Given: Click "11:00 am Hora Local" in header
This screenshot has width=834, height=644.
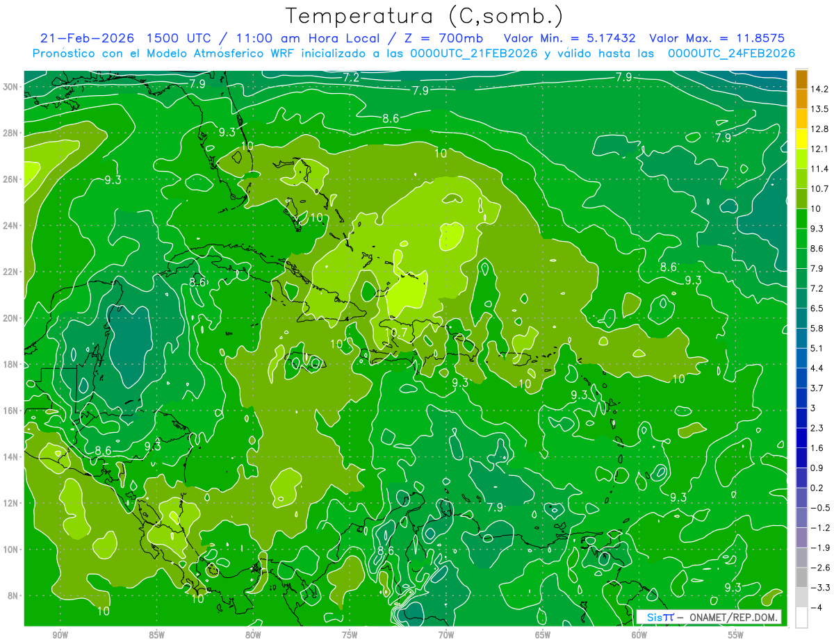Looking at the screenshot, I should click(309, 38).
